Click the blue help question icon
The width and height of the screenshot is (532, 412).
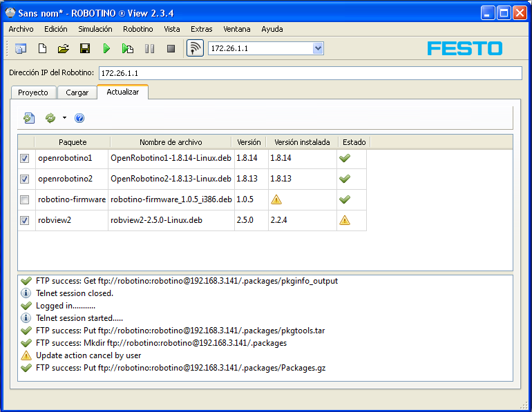(79, 118)
